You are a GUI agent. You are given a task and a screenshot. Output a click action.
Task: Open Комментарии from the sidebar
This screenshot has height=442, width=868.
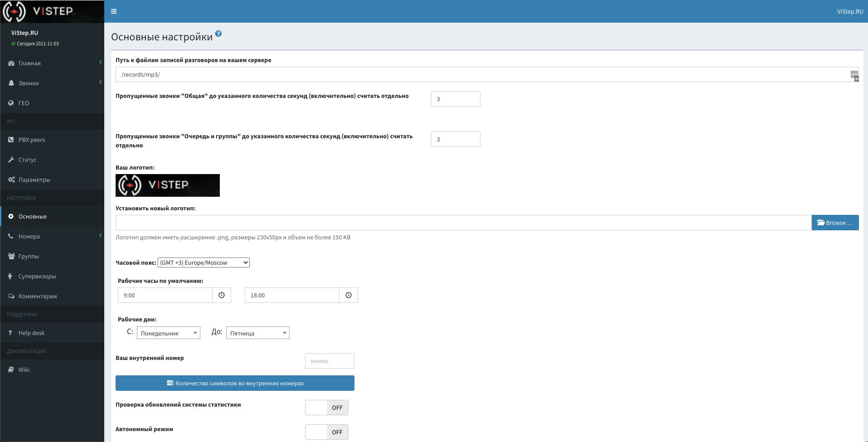click(38, 296)
